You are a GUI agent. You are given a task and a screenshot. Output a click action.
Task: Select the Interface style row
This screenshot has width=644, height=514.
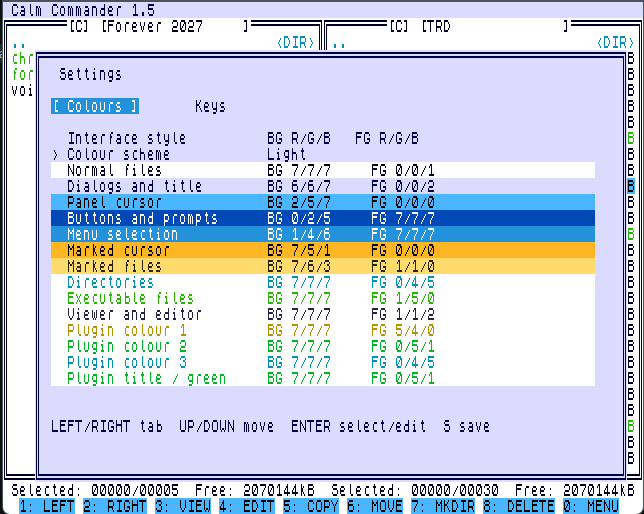coord(323,138)
